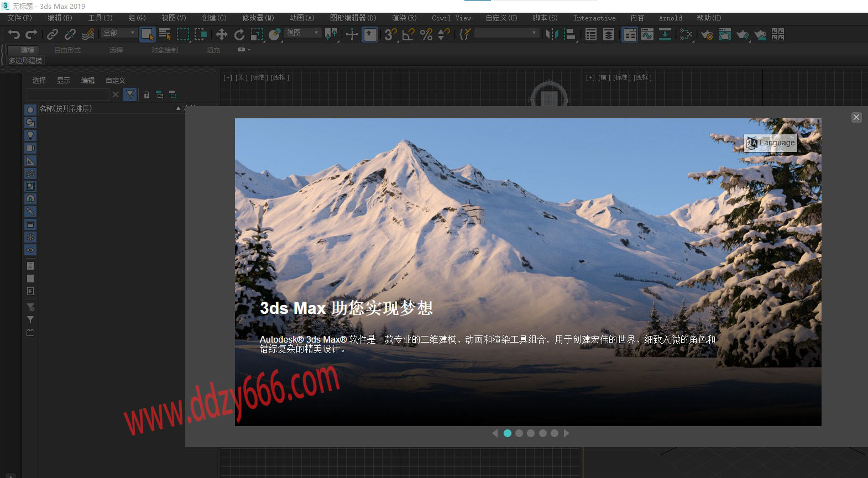
Task: Close the welcome screen dialog
Action: click(x=856, y=117)
